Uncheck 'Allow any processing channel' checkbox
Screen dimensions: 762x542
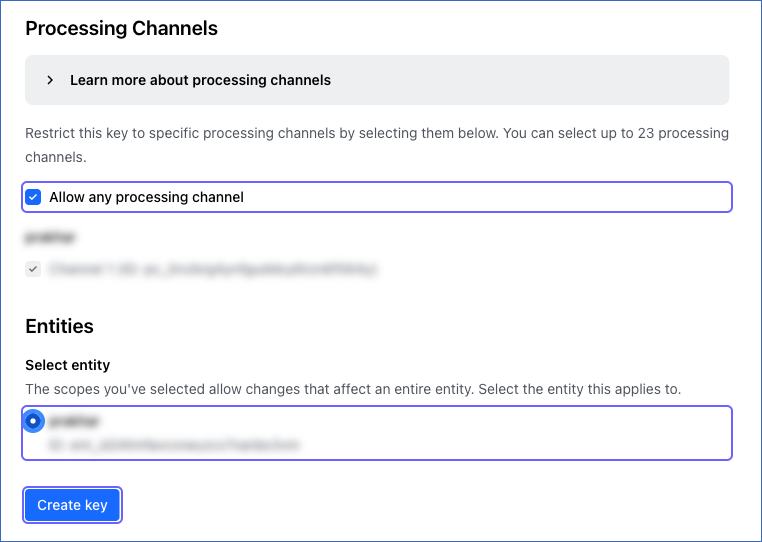(x=33, y=197)
